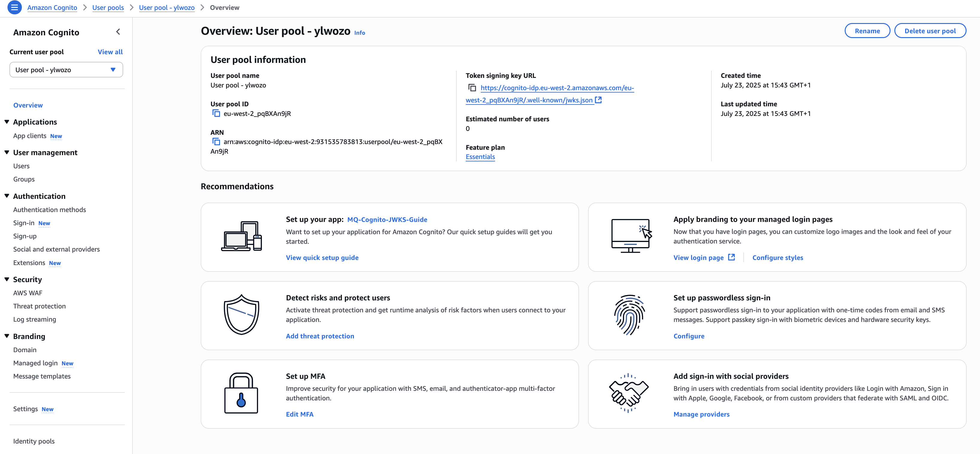
Task: Open external link icon next to View login page
Action: click(731, 257)
